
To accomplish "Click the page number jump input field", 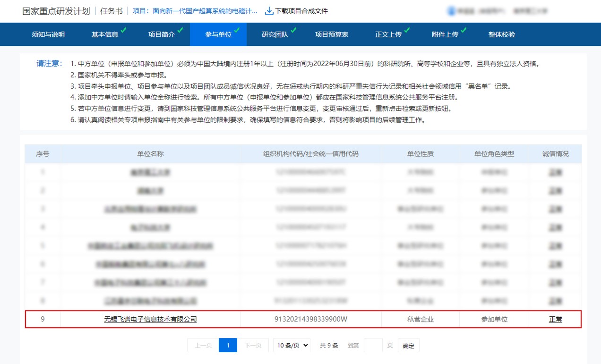I will [373, 346].
